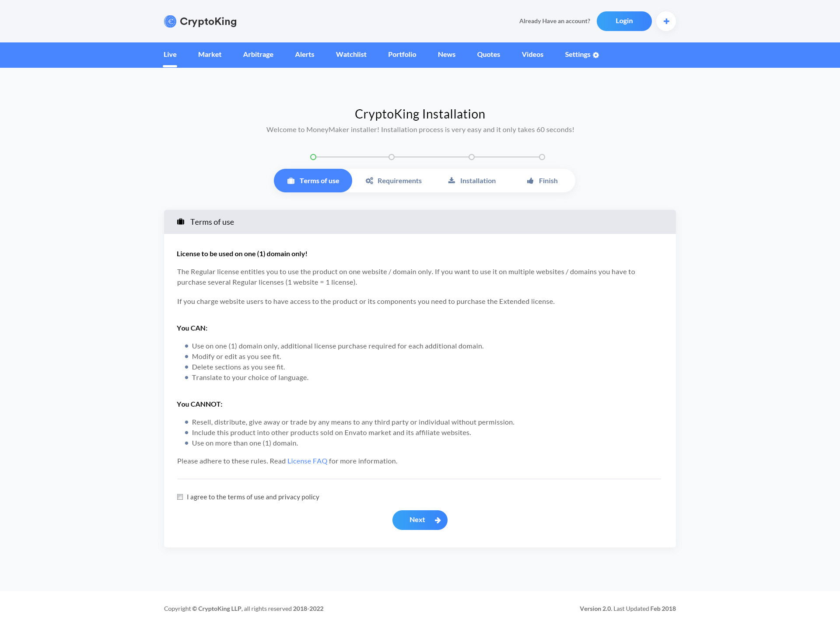This screenshot has height=627, width=840.
Task: Click the plus (+) button near Login
Action: (x=665, y=21)
